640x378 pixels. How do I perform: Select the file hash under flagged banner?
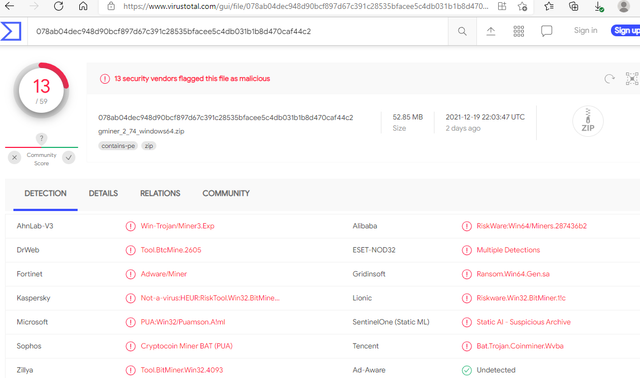coord(226,118)
